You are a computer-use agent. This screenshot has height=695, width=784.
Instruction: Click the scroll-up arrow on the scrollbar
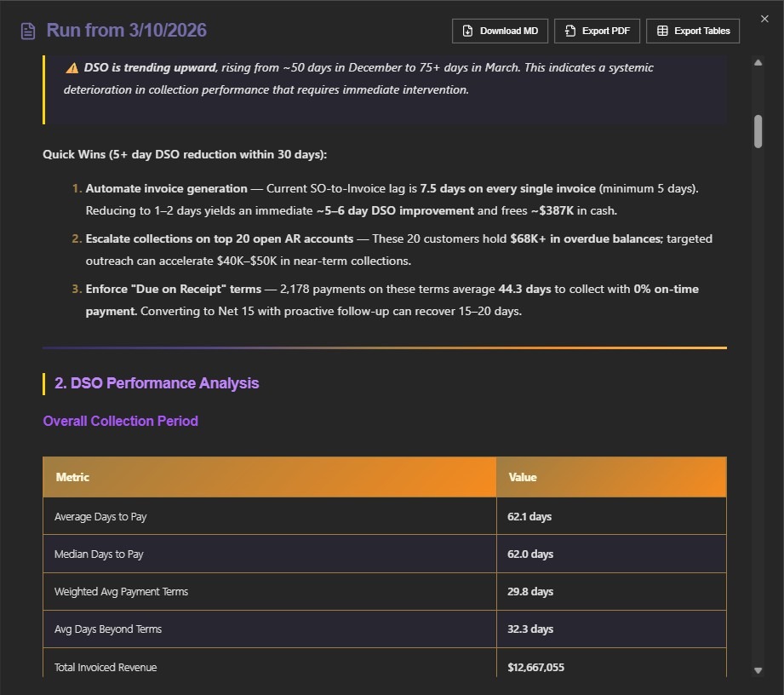[x=758, y=61]
